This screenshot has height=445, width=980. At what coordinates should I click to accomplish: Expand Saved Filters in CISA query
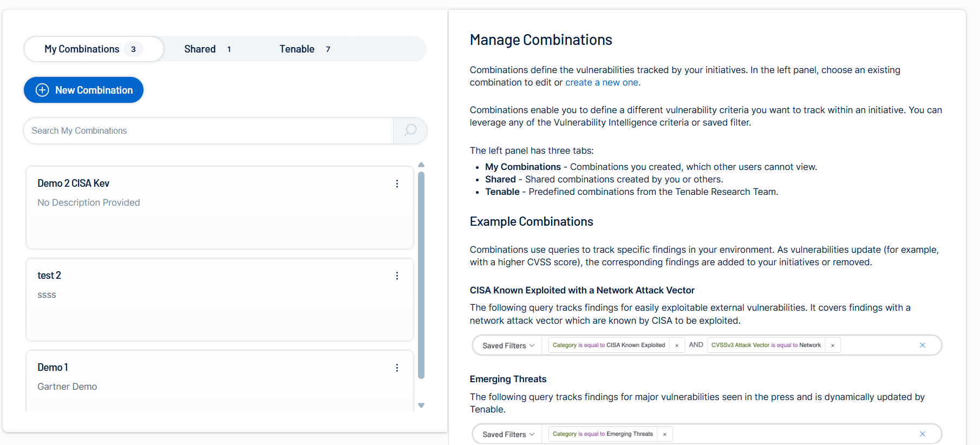click(508, 345)
